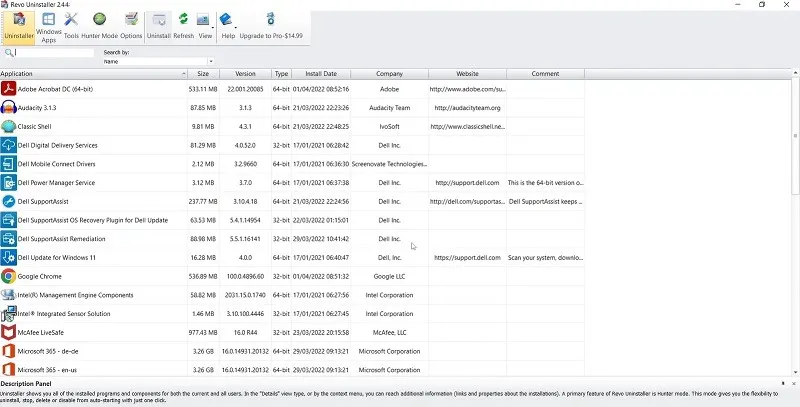This screenshot has width=800, height=407.
Task: Click the Google LLC company cell
Action: (x=389, y=276)
